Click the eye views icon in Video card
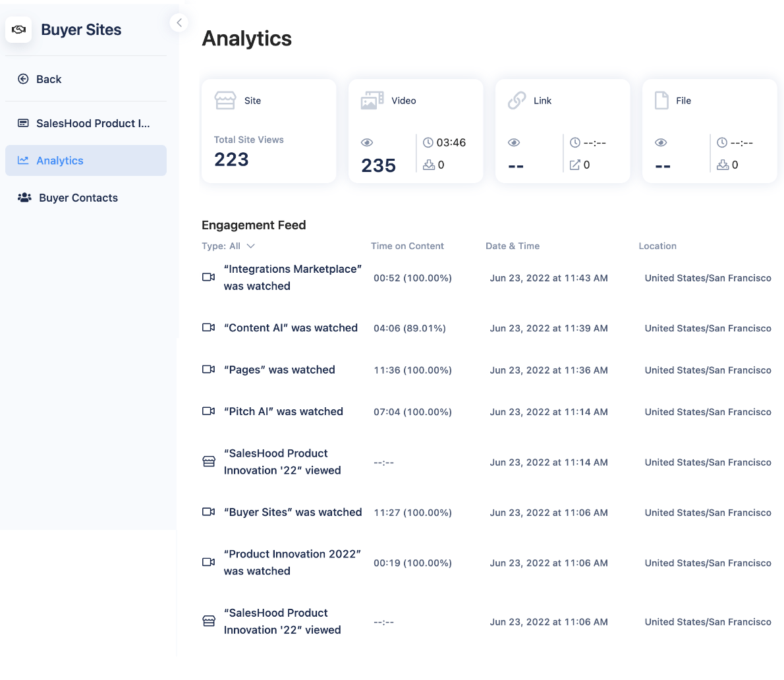784x680 pixels. (367, 142)
